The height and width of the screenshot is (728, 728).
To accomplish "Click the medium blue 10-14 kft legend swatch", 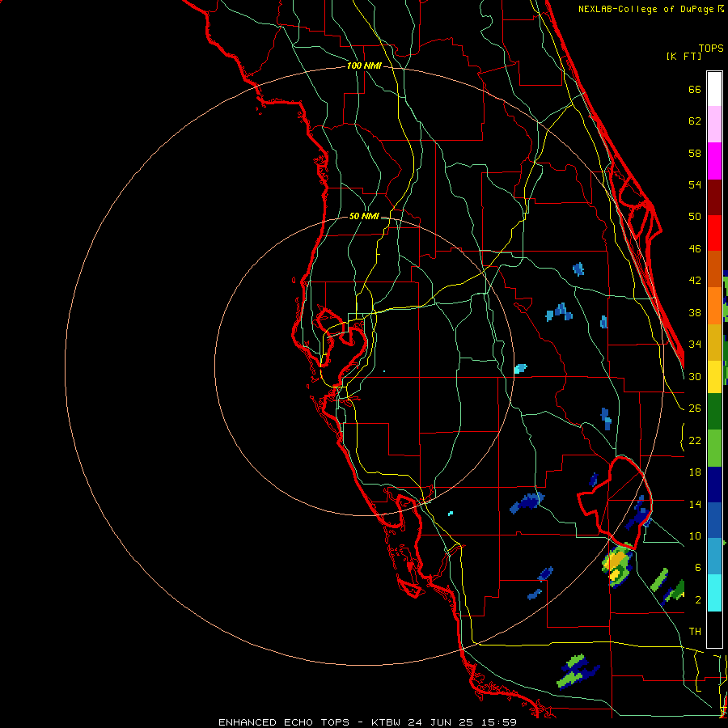I will pos(714,520).
